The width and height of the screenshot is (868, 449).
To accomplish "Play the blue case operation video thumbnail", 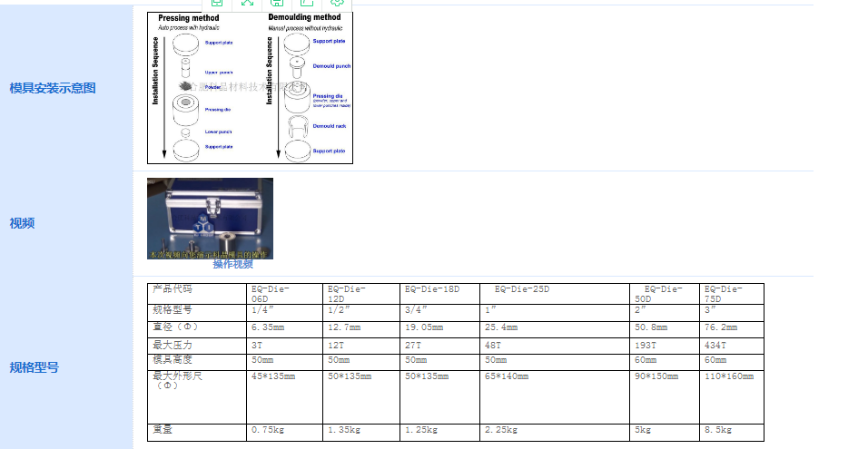I will click(210, 219).
